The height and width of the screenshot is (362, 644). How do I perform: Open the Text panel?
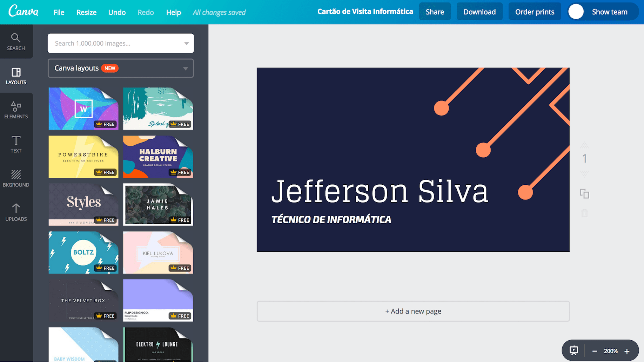pos(16,144)
